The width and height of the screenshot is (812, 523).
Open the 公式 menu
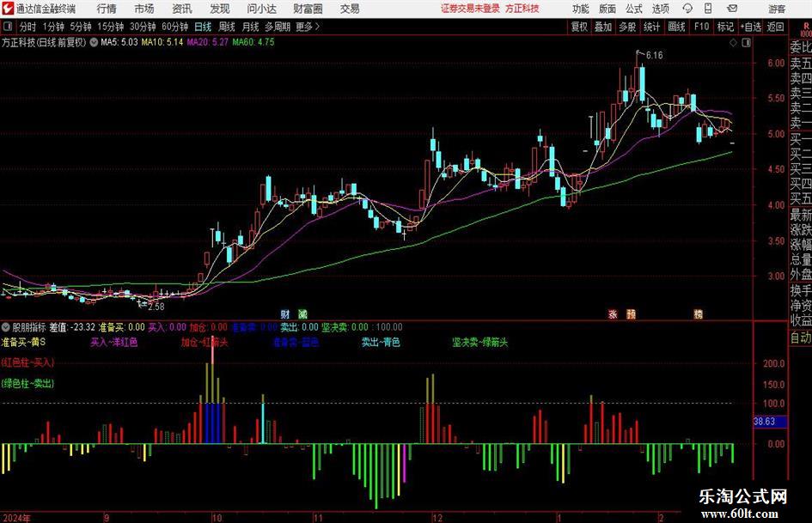(x=634, y=9)
